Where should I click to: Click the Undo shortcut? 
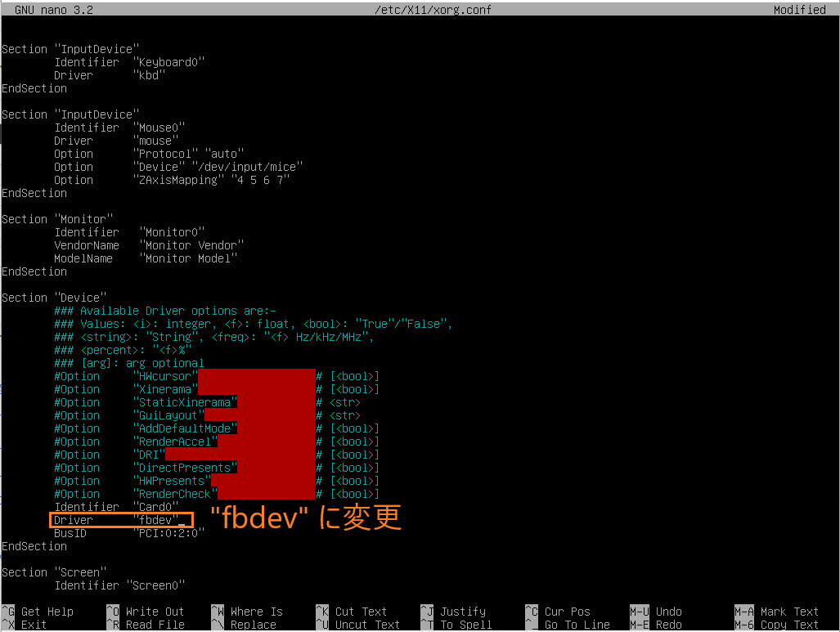coord(668,612)
